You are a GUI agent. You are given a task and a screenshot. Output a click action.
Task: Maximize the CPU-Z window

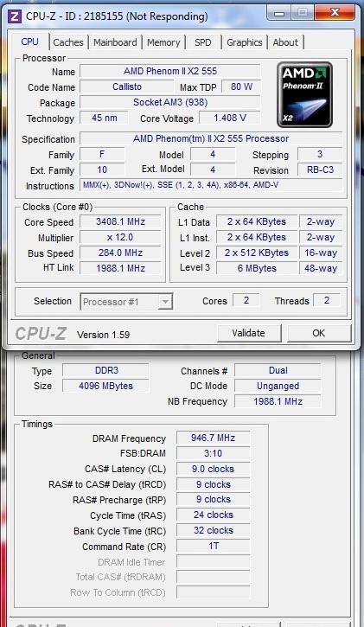pyautogui.click(x=303, y=13)
